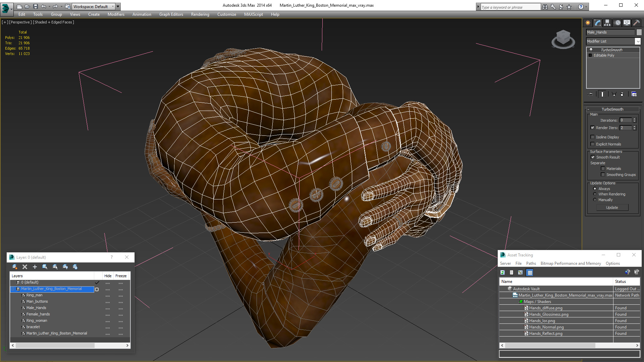Open the Bitmap Performance and Memory menu
This screenshot has height=362, width=644.
point(571,263)
